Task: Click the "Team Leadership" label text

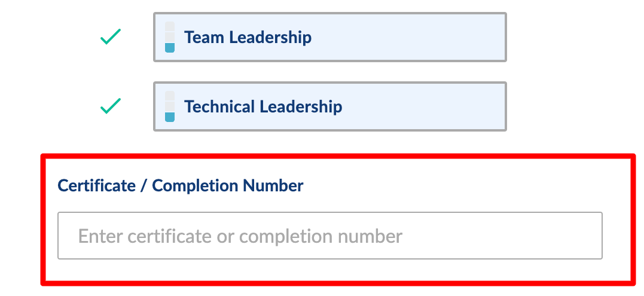Action: click(248, 37)
